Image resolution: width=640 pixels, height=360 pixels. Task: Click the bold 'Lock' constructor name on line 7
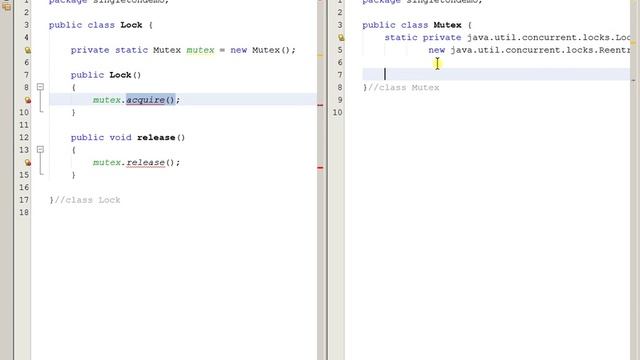tap(120, 75)
